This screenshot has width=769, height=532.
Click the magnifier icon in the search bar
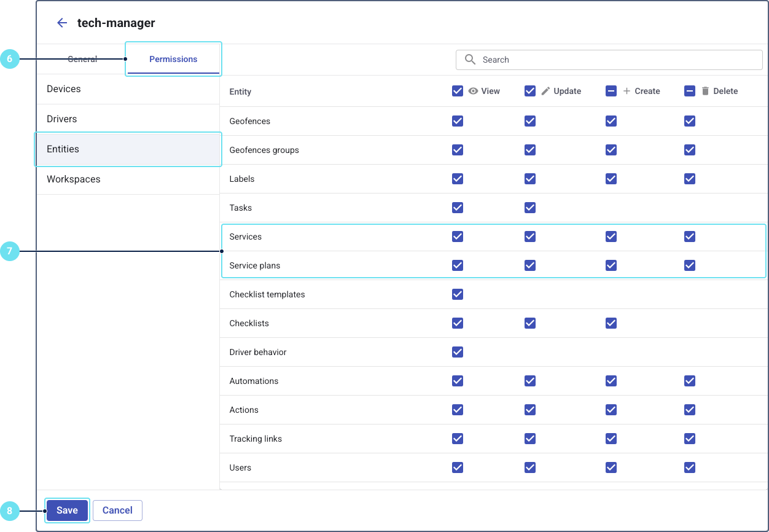tap(470, 60)
